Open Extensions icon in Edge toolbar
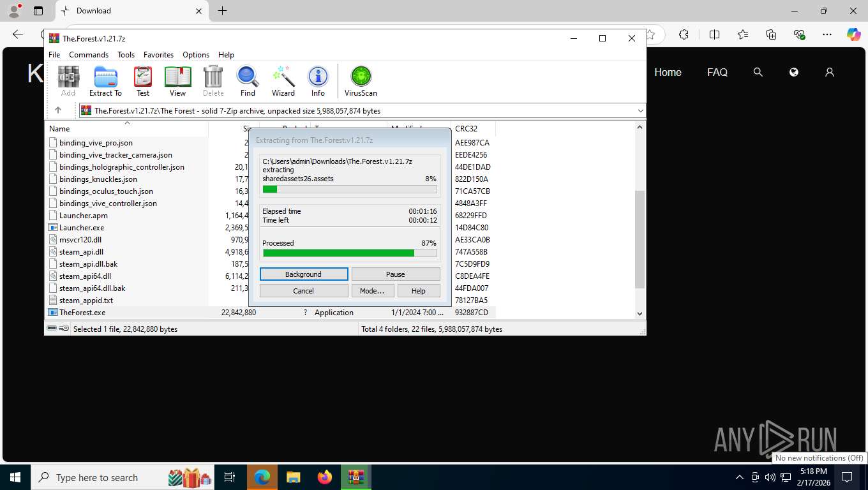This screenshot has height=490, width=868. click(x=684, y=34)
